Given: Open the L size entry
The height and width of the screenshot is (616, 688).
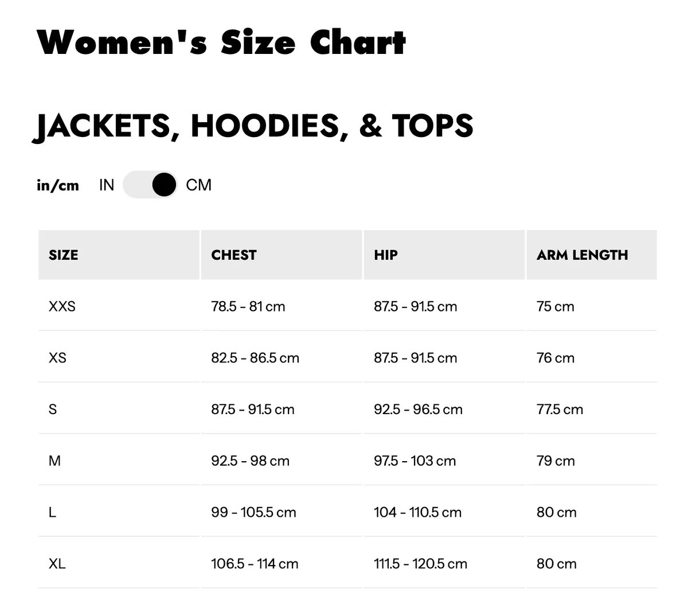Looking at the screenshot, I should point(52,512).
